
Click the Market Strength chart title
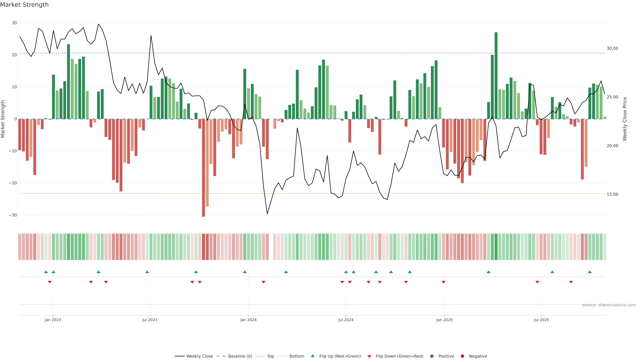pos(24,5)
